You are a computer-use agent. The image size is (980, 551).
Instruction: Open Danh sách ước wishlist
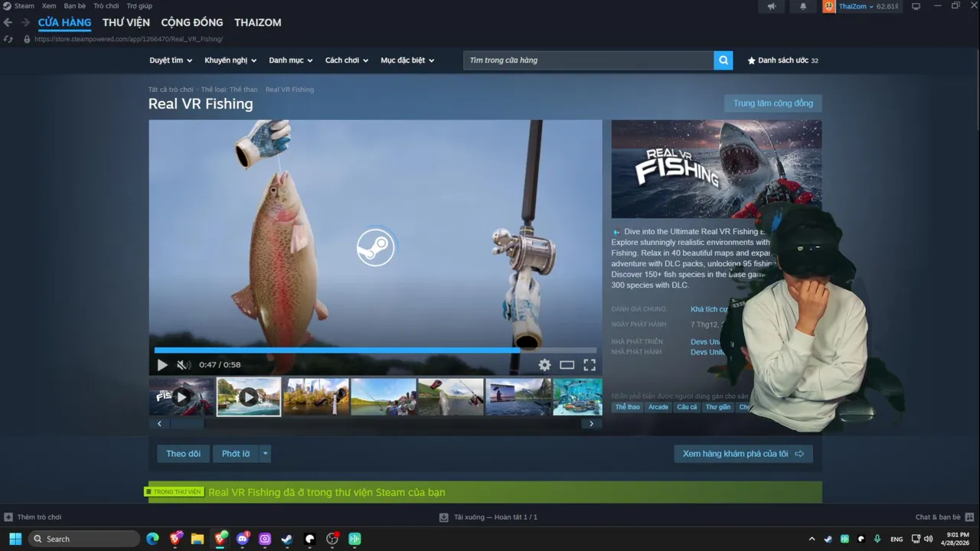pos(782,60)
